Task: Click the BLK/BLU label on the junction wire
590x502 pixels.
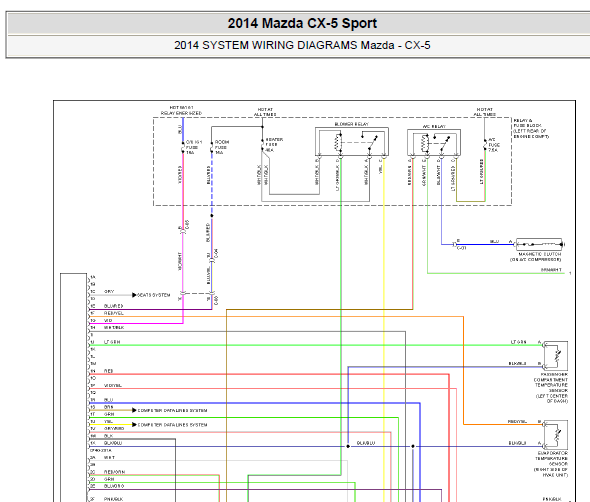Action: 366,443
